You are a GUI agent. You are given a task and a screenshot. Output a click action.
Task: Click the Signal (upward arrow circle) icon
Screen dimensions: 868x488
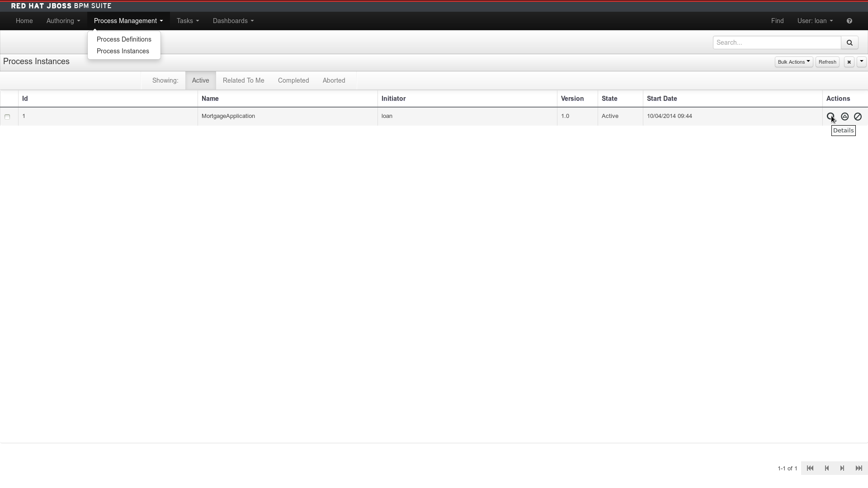[844, 117]
